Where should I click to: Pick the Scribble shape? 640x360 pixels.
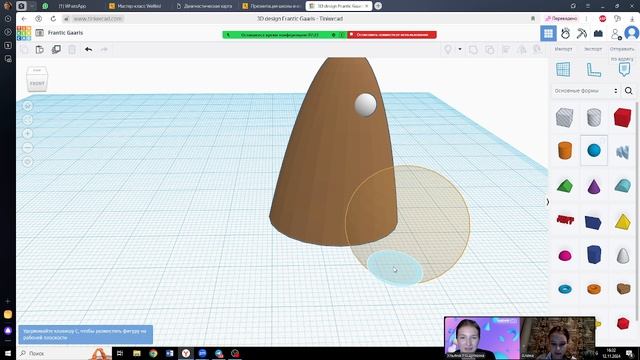(622, 152)
